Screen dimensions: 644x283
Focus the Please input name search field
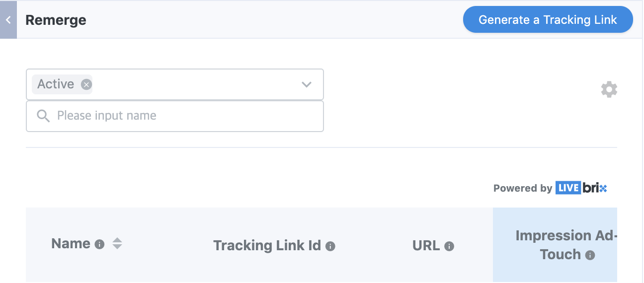pyautogui.click(x=175, y=116)
